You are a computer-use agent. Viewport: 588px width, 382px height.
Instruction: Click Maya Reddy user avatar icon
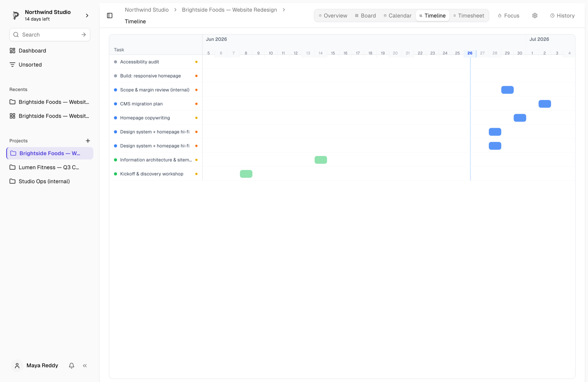click(17, 365)
